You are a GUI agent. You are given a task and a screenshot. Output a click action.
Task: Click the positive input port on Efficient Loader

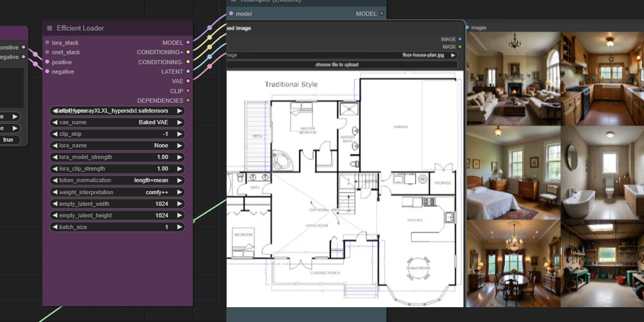click(47, 62)
